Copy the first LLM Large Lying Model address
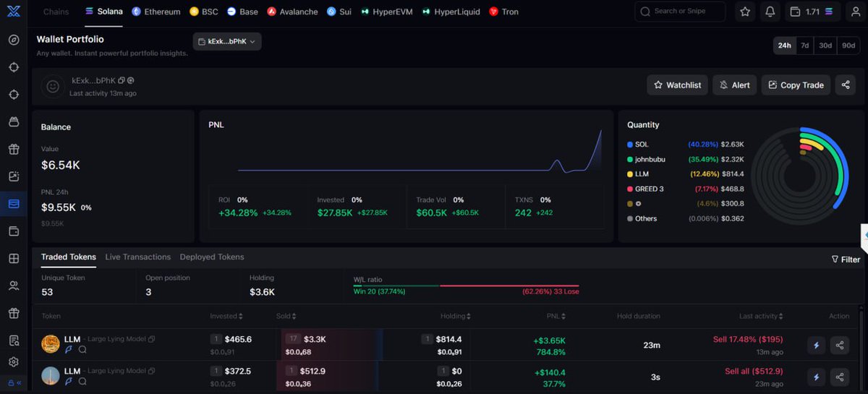Viewport: 868px width, 394px height. point(152,339)
